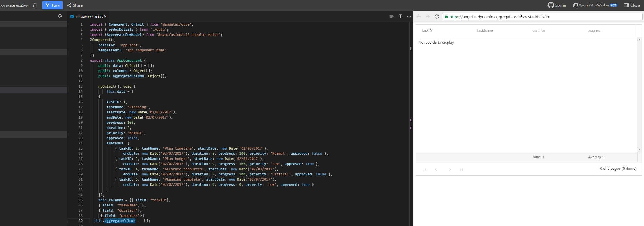This screenshot has width=644, height=226.
Task: Click the Fork button
Action: pyautogui.click(x=52, y=5)
